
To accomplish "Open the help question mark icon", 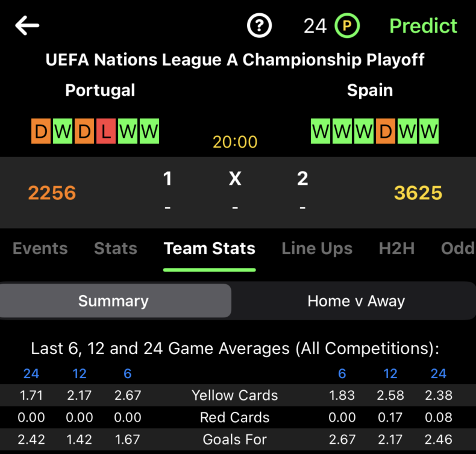I will (x=260, y=26).
